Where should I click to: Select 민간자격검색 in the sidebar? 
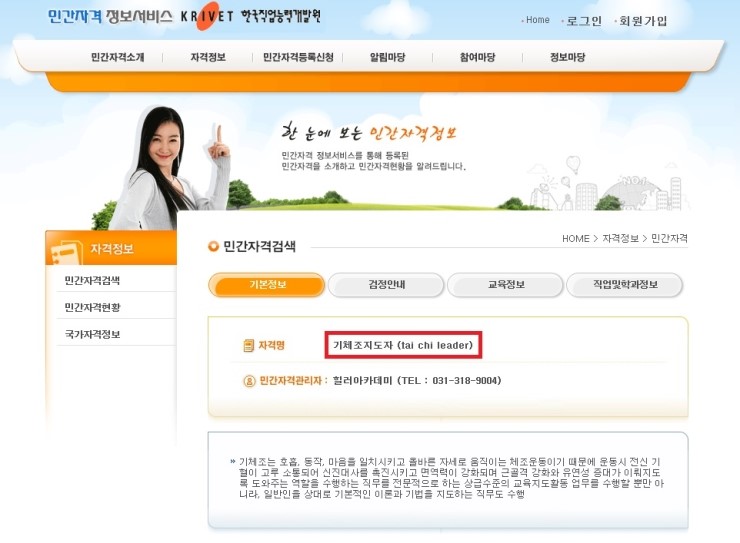(x=92, y=281)
